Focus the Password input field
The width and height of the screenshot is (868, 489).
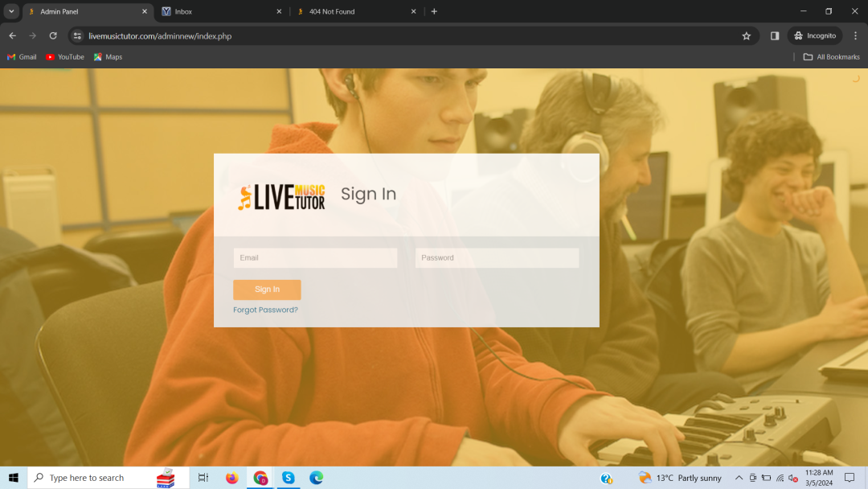click(x=497, y=258)
